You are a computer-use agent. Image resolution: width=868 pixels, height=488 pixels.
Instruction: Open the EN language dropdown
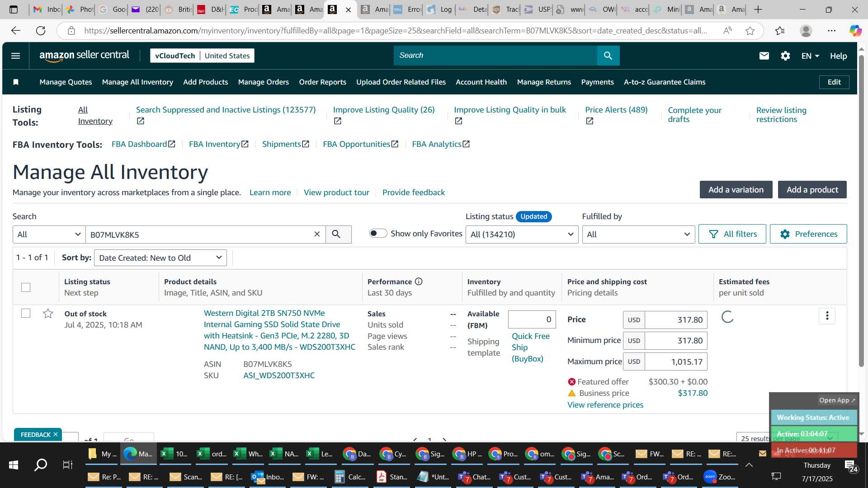pyautogui.click(x=810, y=56)
